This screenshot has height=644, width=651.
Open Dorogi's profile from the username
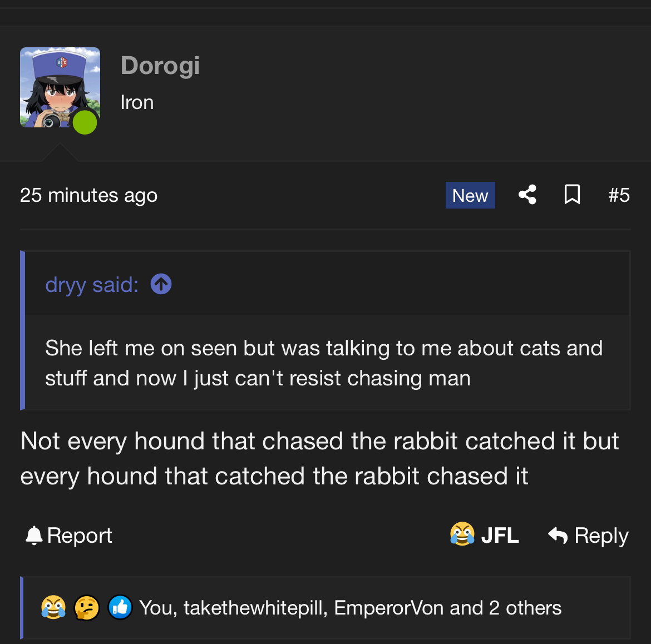click(x=160, y=66)
